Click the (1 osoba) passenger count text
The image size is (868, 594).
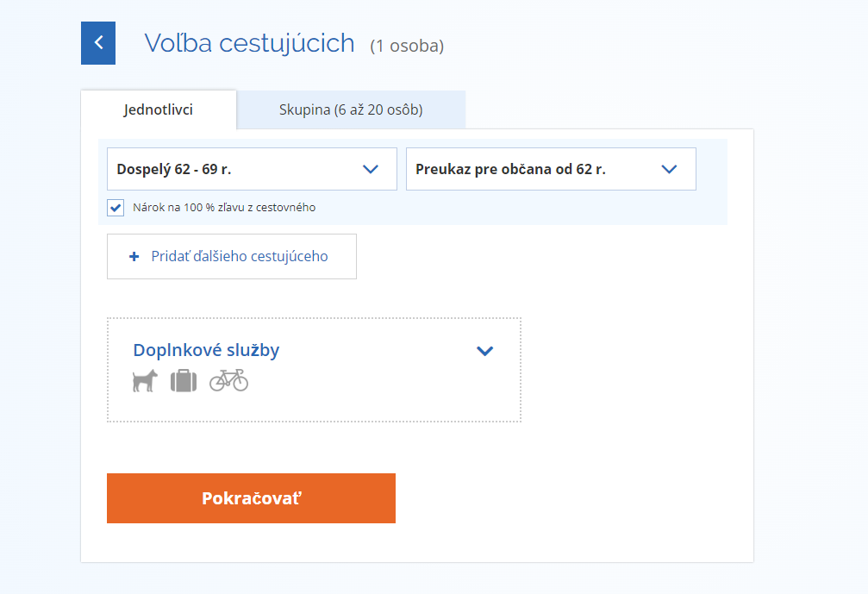(x=407, y=46)
